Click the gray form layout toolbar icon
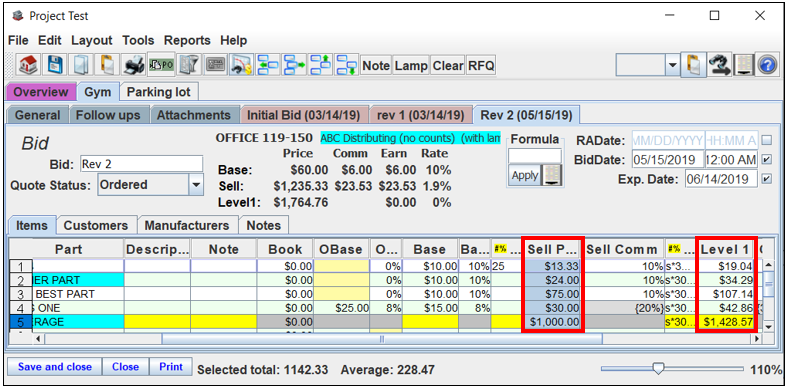This screenshot has width=786, height=389. click(216, 65)
